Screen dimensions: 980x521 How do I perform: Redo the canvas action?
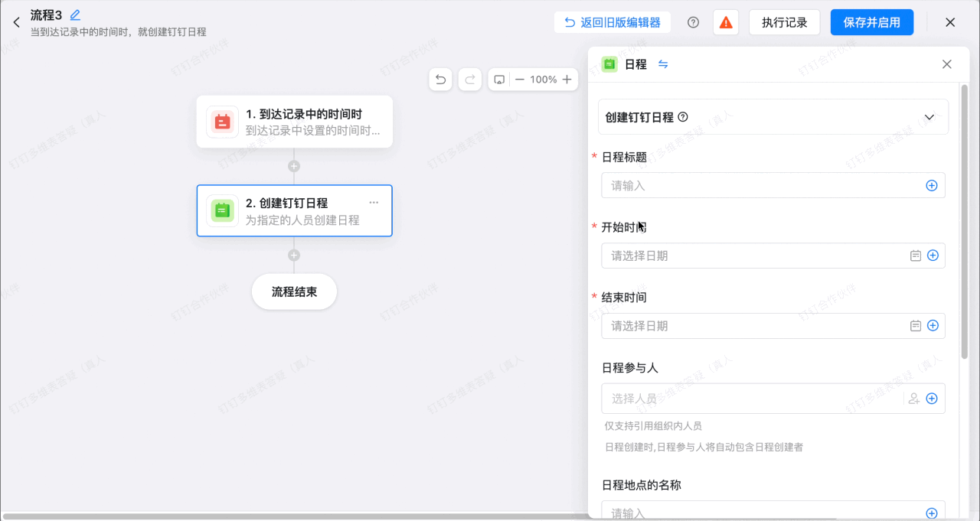pos(470,80)
